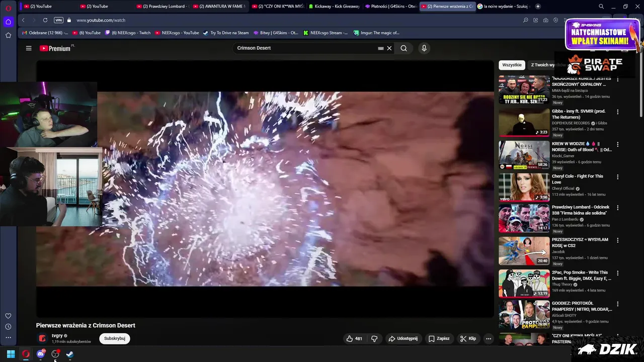The image size is (644, 362).
Task: Open Windows Start menu
Action: [11, 354]
